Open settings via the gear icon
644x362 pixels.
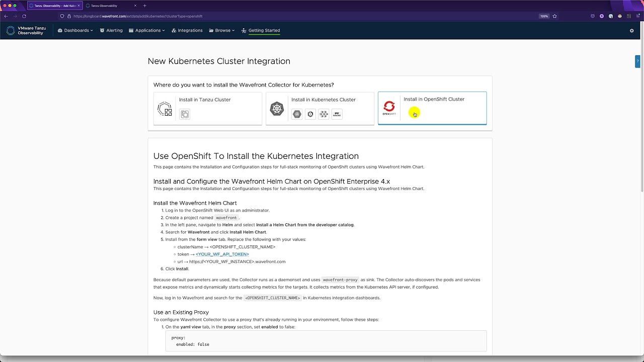click(632, 31)
